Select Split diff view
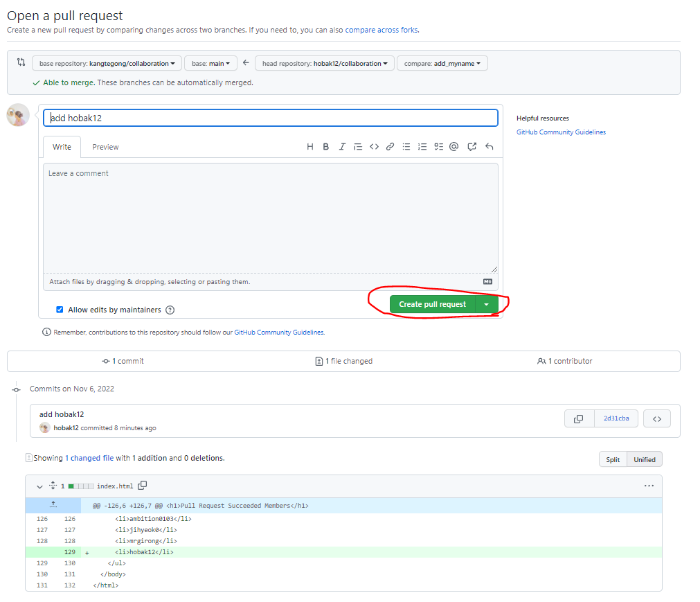 [613, 459]
